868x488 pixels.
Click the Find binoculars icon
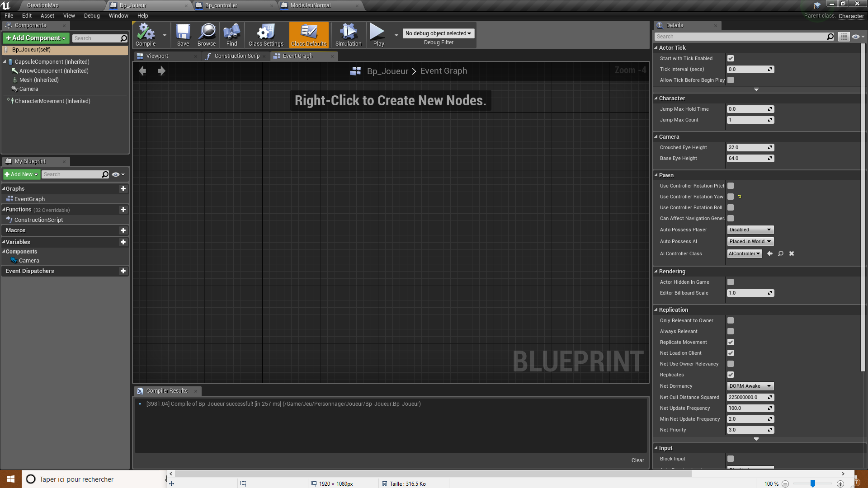coord(231,33)
